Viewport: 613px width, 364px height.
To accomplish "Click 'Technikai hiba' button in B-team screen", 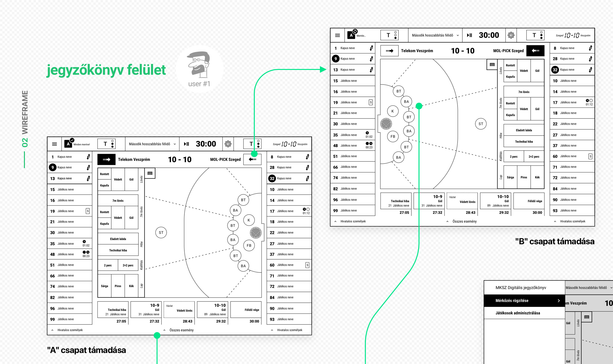I will tap(524, 142).
